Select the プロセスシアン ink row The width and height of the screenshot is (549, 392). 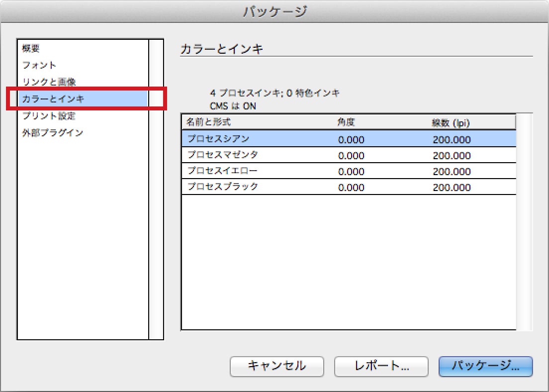[x=348, y=139]
